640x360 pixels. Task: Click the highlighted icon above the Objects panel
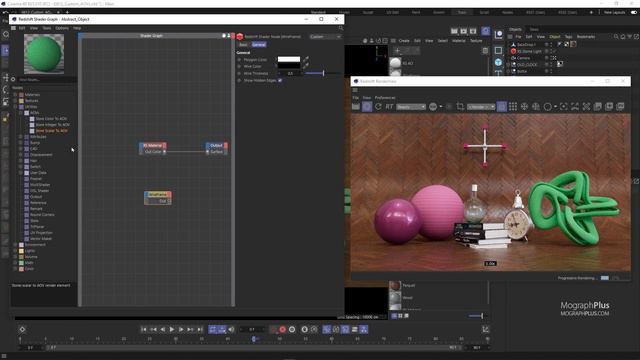[x=485, y=31]
